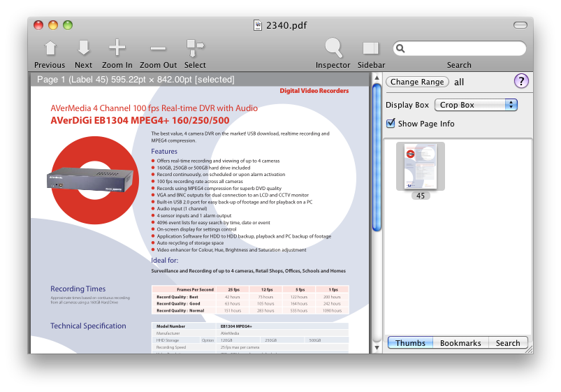This screenshot has height=392, width=561.
Task: Click the DVR product image
Action: 90,180
